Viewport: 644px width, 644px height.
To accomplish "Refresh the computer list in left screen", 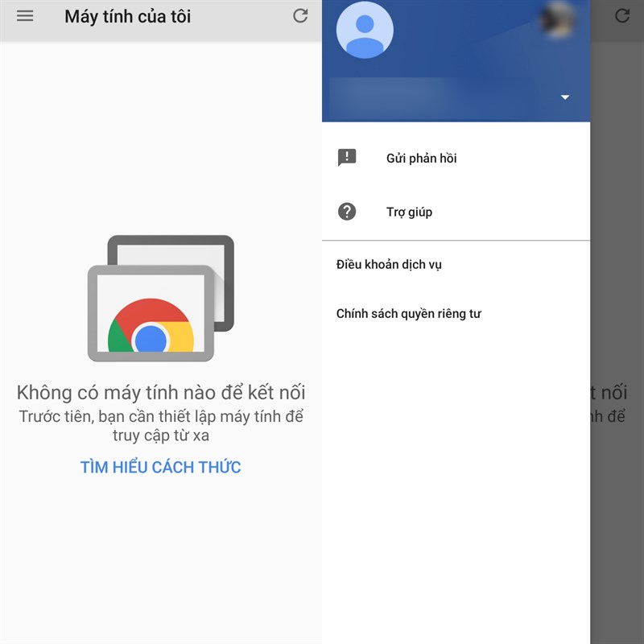I will 300,15.
